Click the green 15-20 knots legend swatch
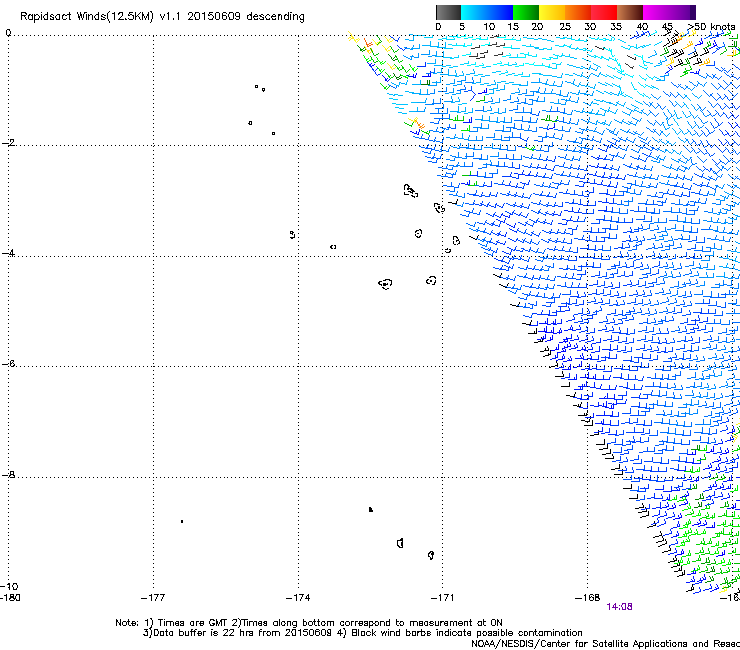 tap(526, 12)
